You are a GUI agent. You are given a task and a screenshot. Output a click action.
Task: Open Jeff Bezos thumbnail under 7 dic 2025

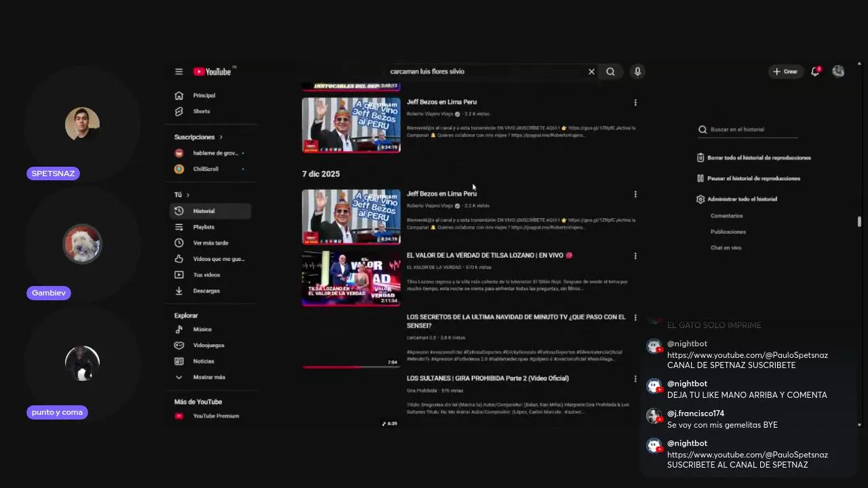tap(351, 216)
